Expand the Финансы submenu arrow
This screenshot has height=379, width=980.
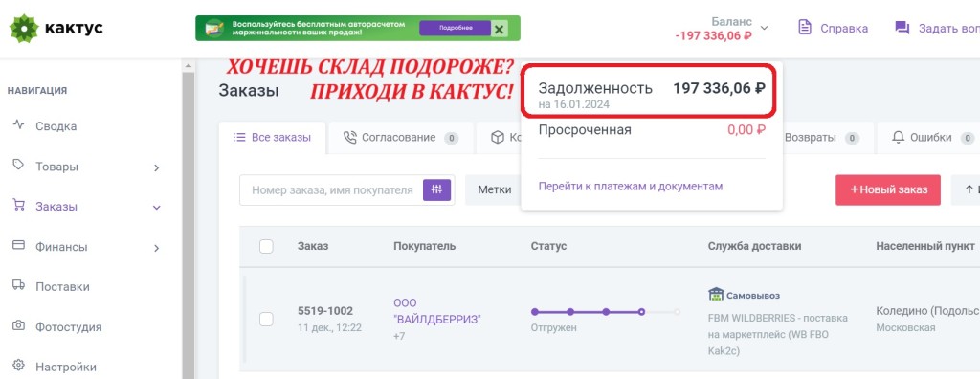pos(156,248)
